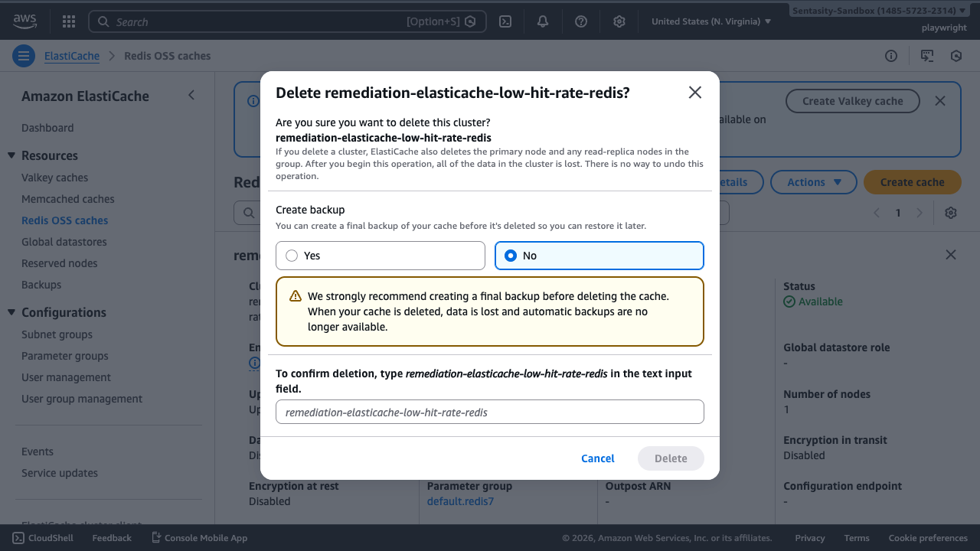Open the Actions dropdown
980x551 pixels.
[815, 182]
